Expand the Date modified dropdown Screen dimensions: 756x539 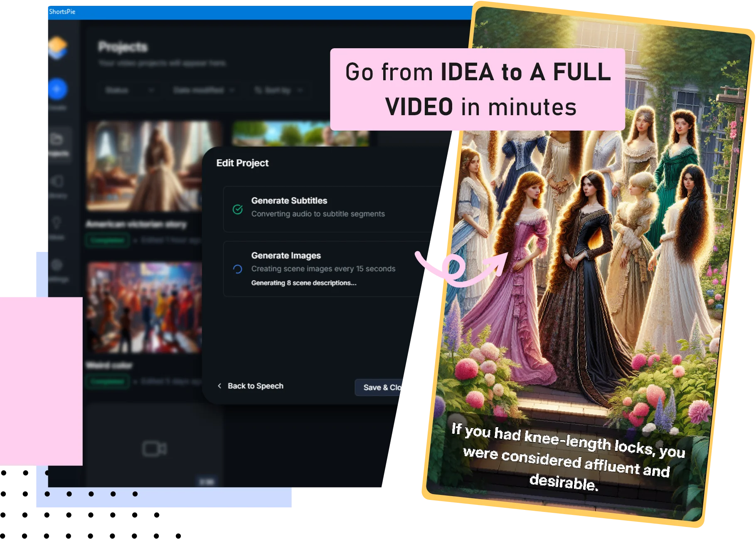203,90
